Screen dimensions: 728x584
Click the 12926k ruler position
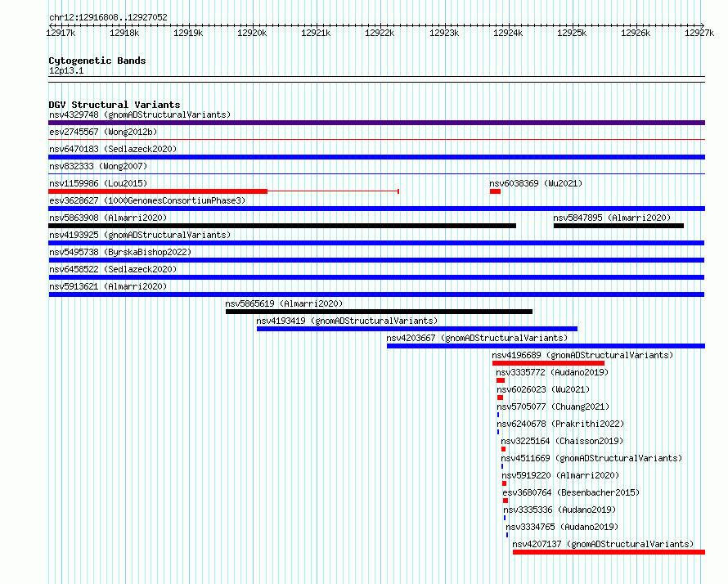636,33
